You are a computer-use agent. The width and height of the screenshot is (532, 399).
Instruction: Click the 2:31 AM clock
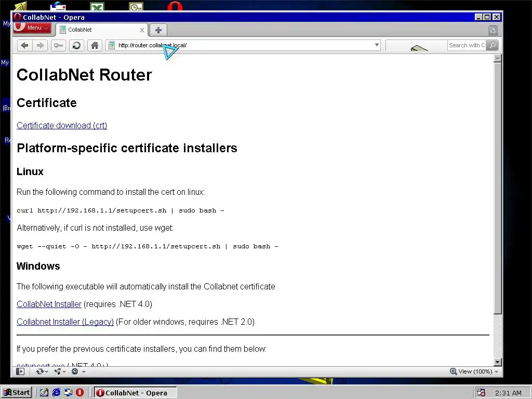[508, 393]
